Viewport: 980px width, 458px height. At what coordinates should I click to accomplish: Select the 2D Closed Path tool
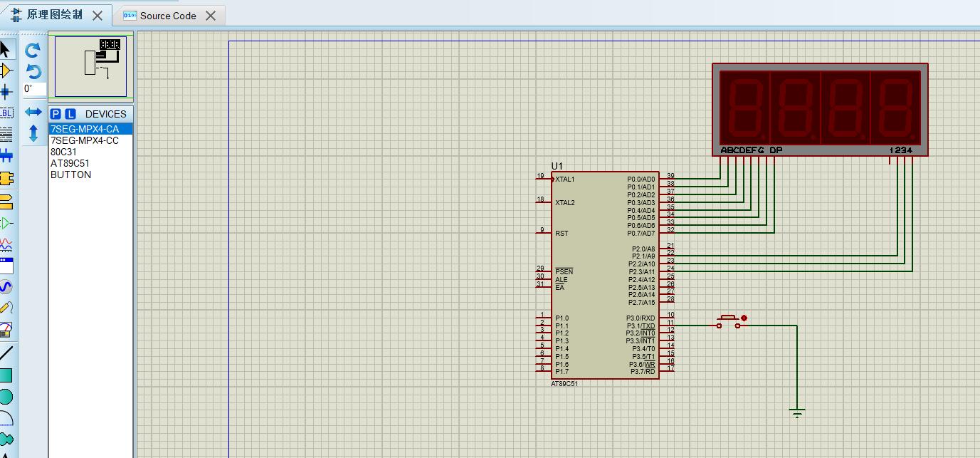[5, 439]
